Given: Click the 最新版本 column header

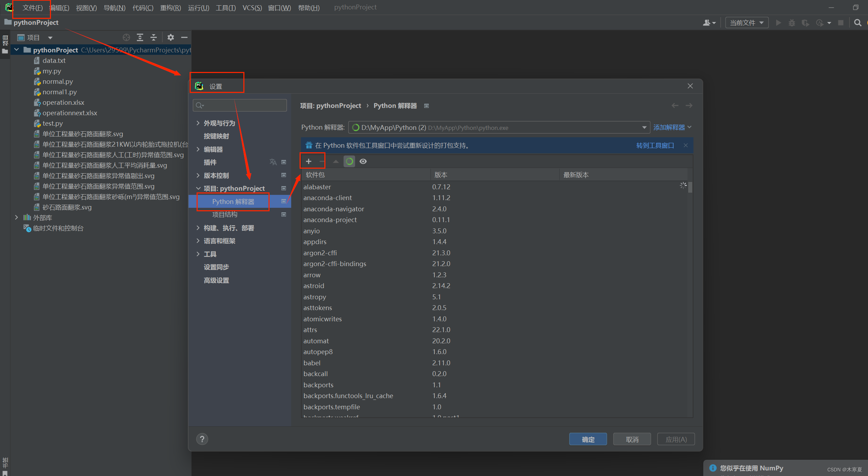Looking at the screenshot, I should [x=624, y=175].
